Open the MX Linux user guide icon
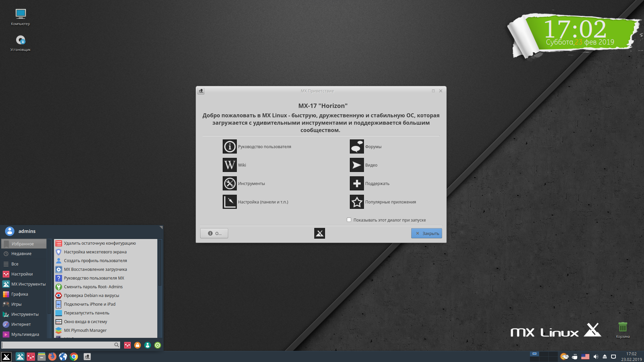The width and height of the screenshot is (644, 362). pyautogui.click(x=229, y=146)
